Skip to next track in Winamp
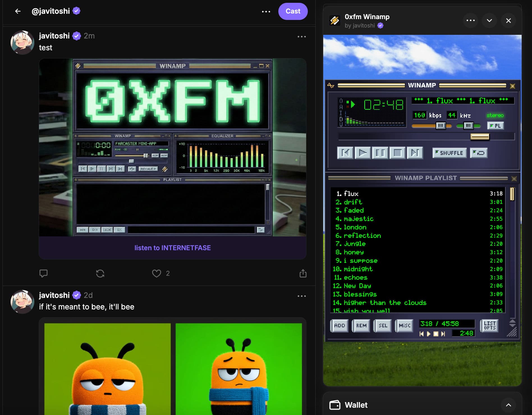Image resolution: width=532 pixels, height=415 pixels. click(x=415, y=153)
